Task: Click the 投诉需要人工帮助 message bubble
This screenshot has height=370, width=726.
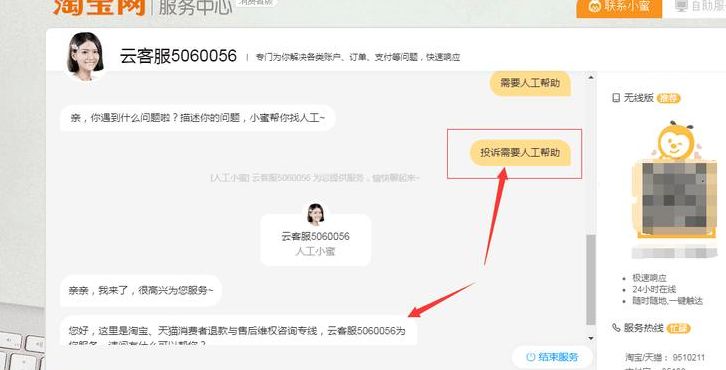Action: pos(520,153)
